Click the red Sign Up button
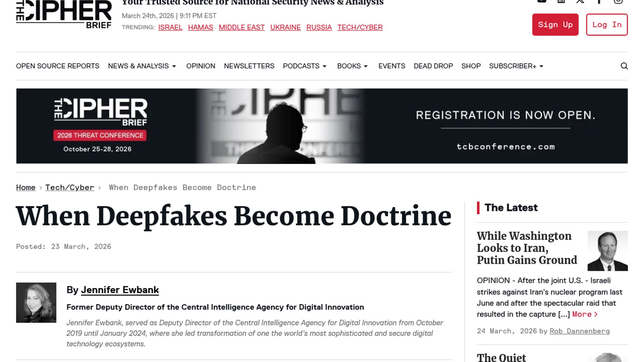644x362 pixels. (555, 24)
